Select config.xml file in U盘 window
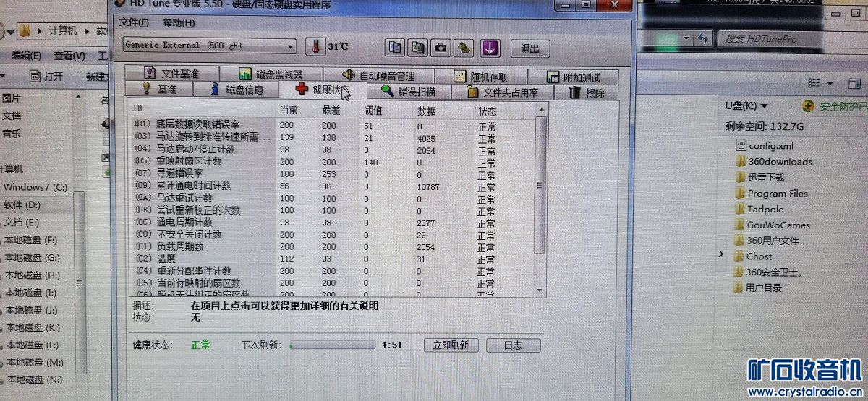 (764, 145)
